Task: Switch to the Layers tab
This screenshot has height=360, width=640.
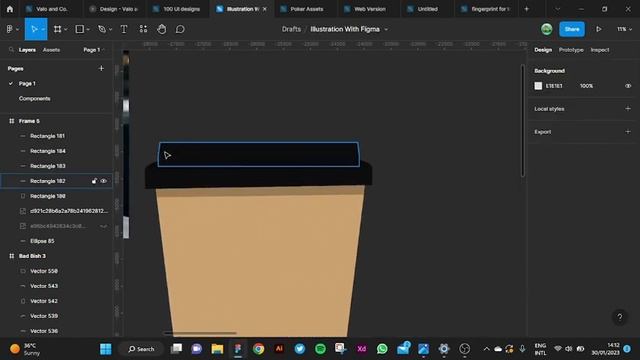Action: click(27, 50)
